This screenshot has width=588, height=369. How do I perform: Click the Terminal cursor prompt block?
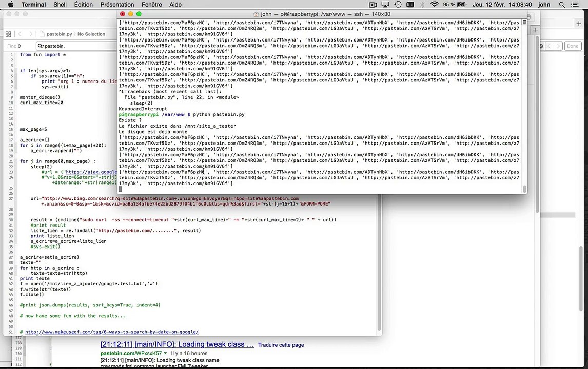pos(121,189)
